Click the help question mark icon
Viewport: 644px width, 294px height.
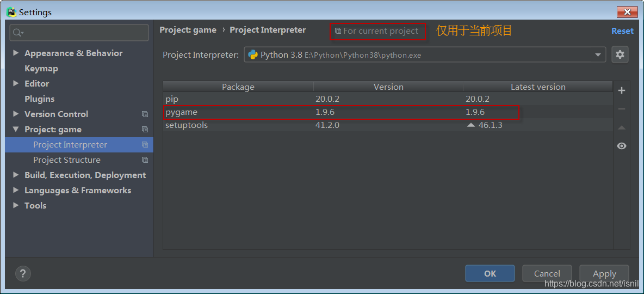[23, 273]
